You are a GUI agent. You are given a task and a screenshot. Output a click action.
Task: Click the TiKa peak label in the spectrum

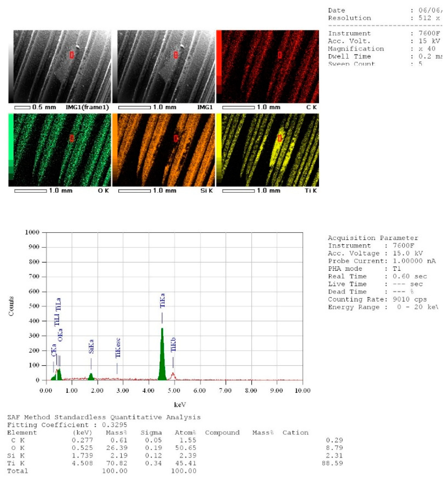[x=162, y=300]
